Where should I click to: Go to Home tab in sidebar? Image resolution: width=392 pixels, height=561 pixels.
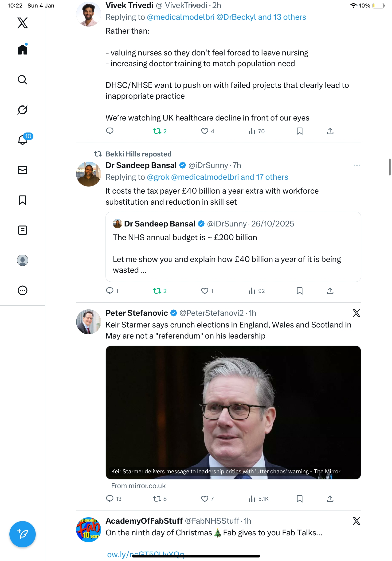coord(23,49)
